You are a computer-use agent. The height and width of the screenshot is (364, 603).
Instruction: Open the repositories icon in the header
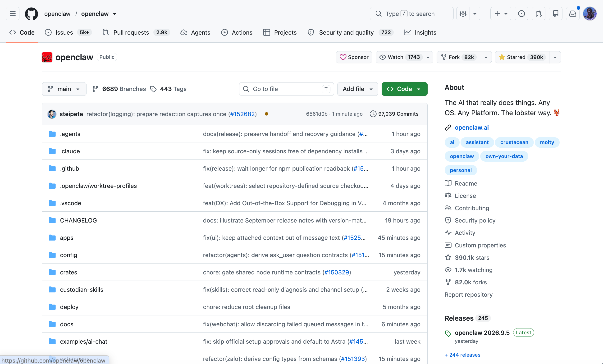point(556,14)
